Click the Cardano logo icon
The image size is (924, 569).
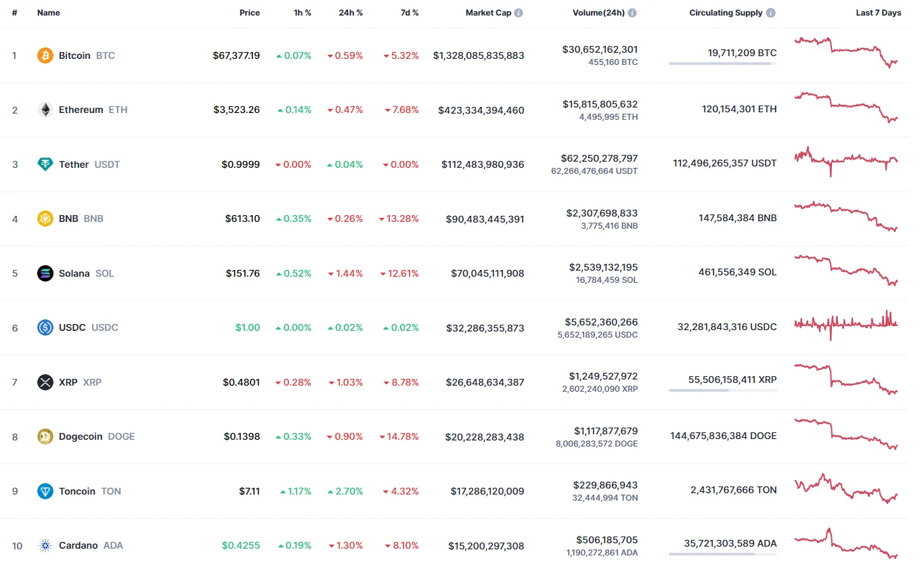(45, 545)
